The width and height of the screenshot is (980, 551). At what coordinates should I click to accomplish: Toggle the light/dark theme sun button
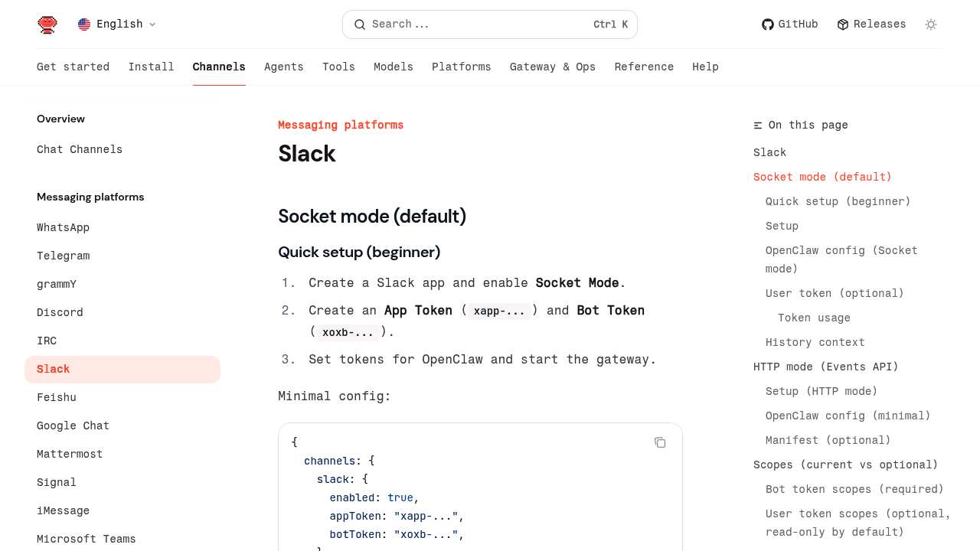931,24
